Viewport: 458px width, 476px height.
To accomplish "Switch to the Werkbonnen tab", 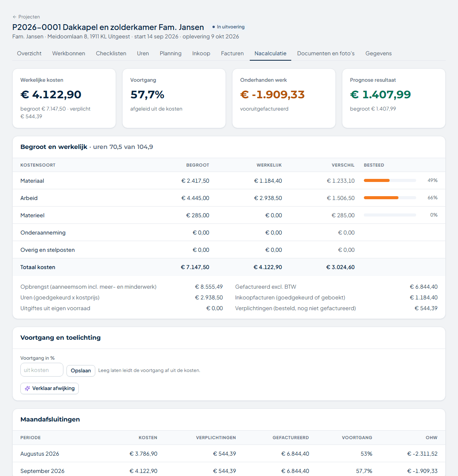I will click(69, 53).
